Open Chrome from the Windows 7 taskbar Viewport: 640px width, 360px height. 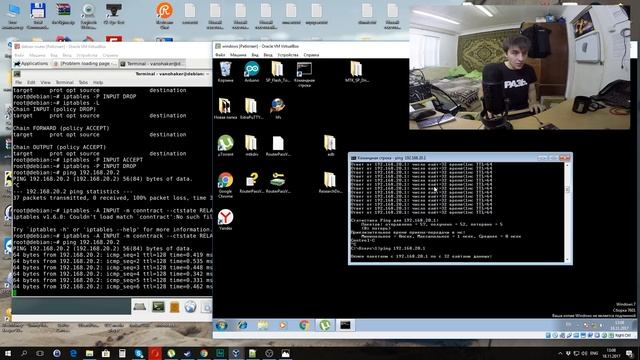click(304, 325)
